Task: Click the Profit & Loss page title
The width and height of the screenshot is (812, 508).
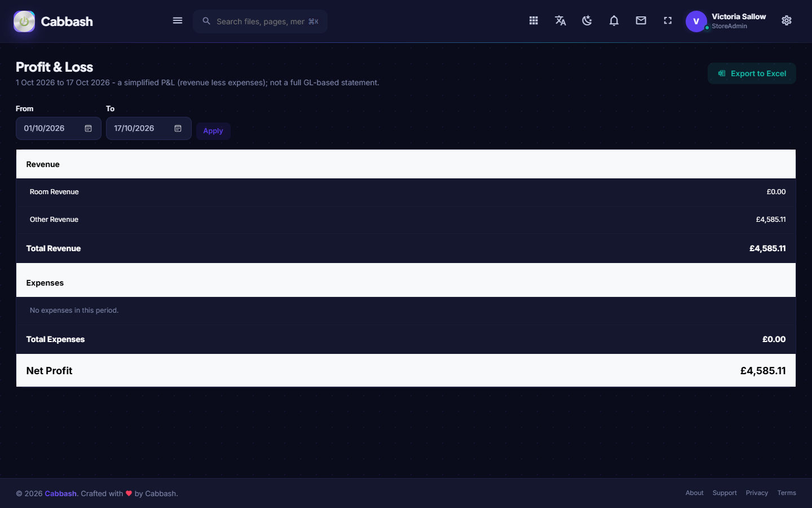Action: (x=54, y=67)
